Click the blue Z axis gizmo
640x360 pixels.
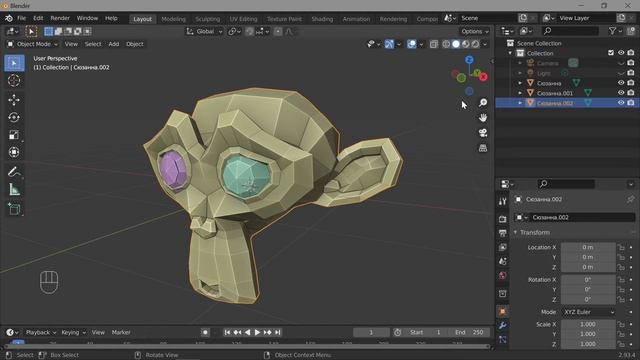[x=469, y=60]
